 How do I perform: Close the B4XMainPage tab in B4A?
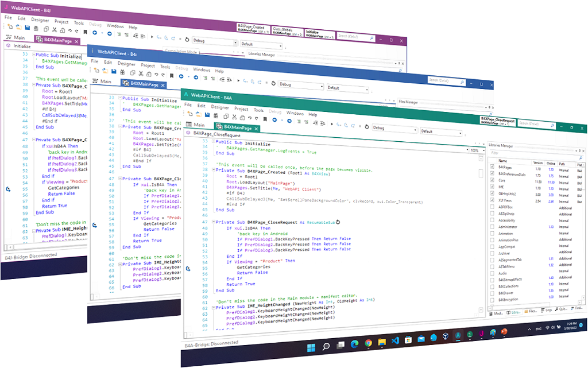pyautogui.click(x=256, y=129)
